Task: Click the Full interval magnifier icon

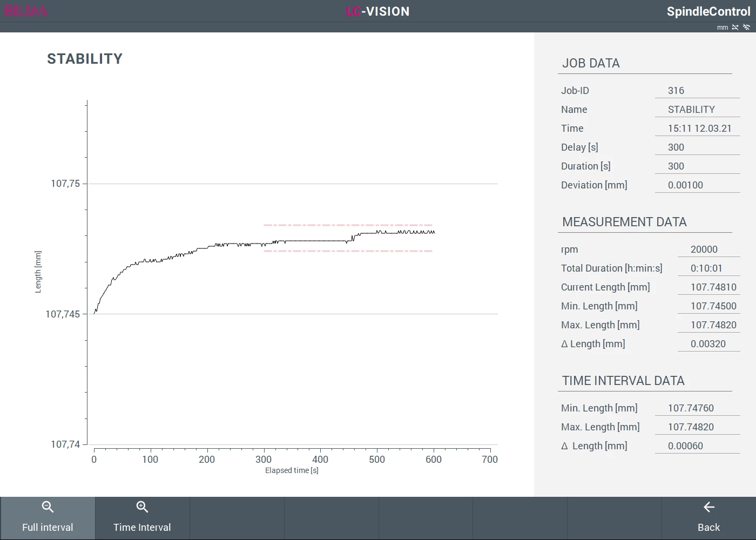Action: 48,507
